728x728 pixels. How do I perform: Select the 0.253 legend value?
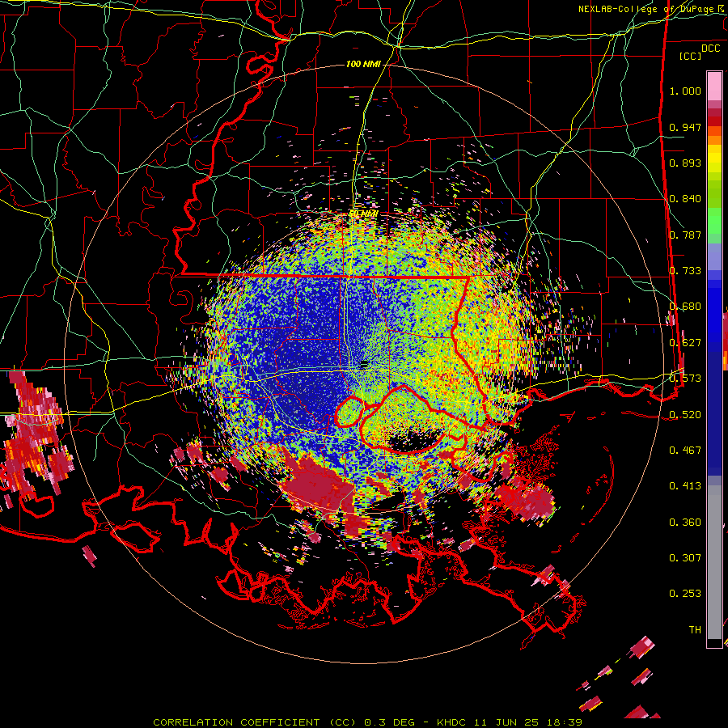[x=685, y=594]
